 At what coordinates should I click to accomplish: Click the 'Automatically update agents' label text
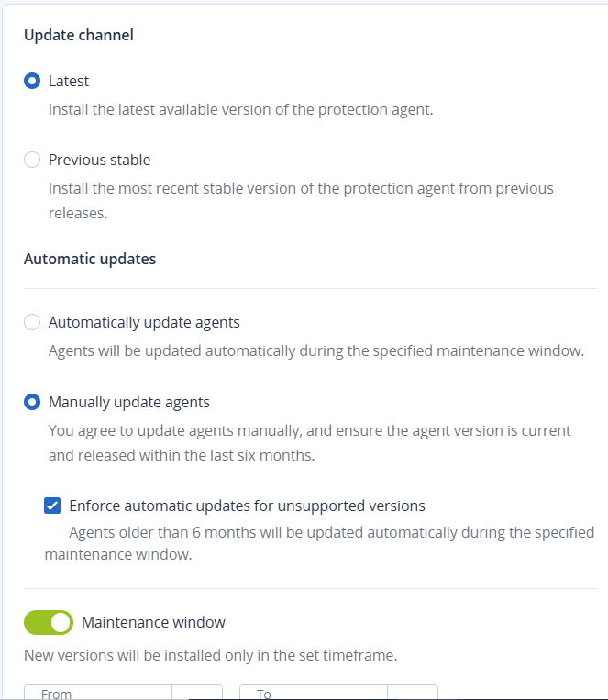coord(144,322)
